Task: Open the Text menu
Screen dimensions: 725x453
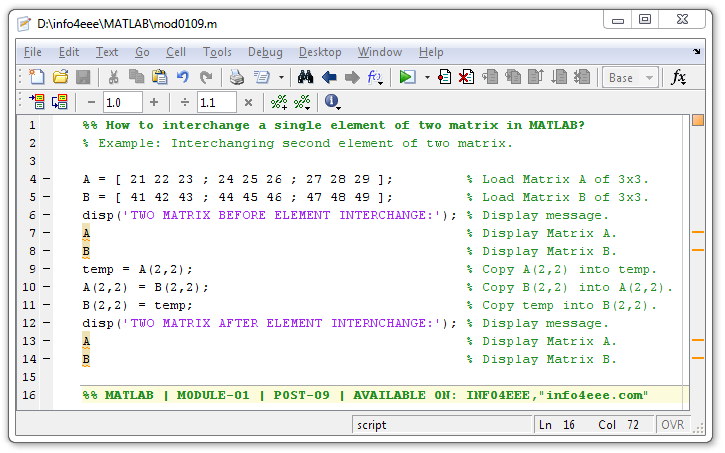Action: click(x=107, y=52)
